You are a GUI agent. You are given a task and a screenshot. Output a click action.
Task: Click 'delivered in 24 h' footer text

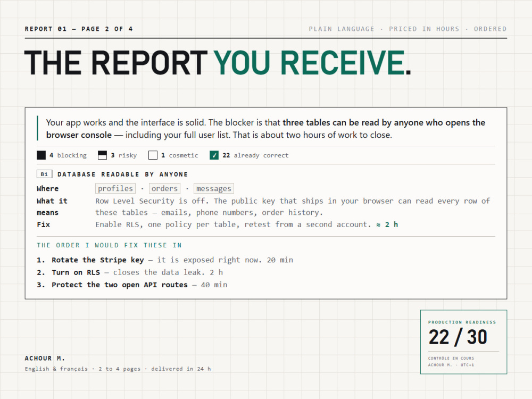[x=181, y=369]
